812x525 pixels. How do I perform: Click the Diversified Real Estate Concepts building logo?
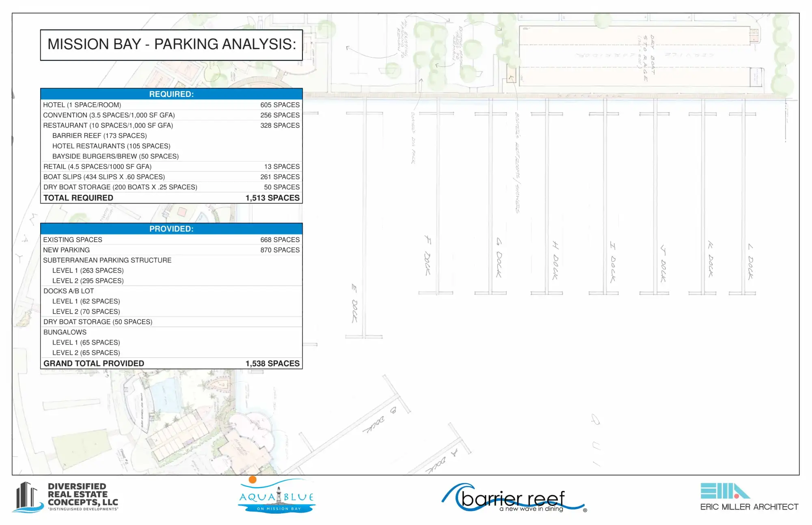coord(28,497)
